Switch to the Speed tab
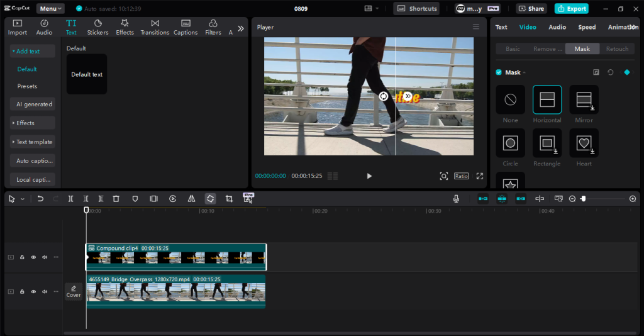Image resolution: width=644 pixels, height=336 pixels. point(587,27)
